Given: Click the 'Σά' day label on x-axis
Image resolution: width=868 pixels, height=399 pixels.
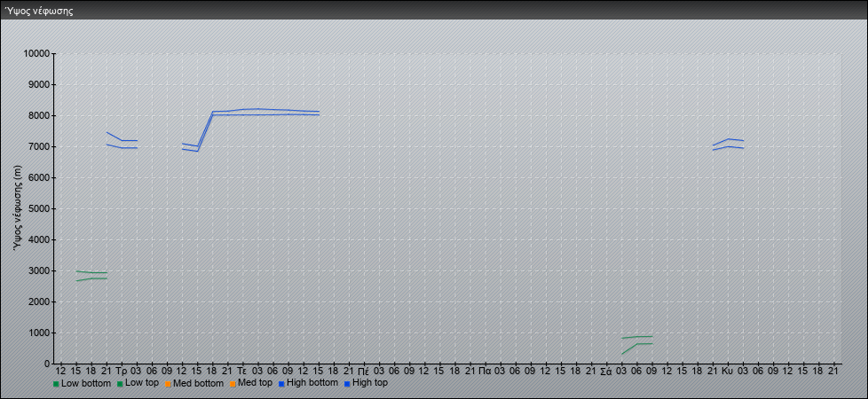Looking at the screenshot, I should (x=606, y=371).
